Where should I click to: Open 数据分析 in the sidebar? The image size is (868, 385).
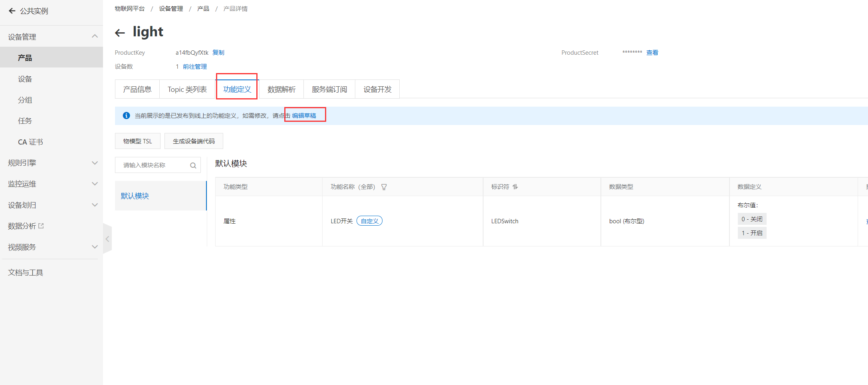[22, 226]
